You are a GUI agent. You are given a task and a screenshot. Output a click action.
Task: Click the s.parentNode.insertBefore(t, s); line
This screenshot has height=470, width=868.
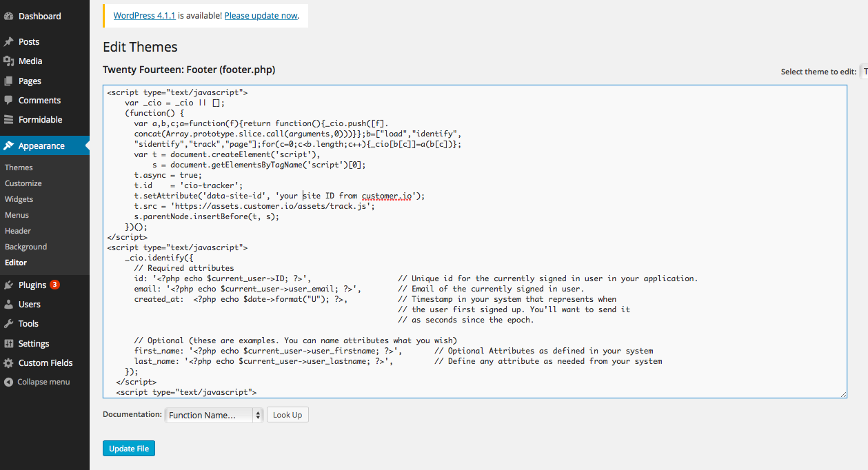tap(207, 216)
